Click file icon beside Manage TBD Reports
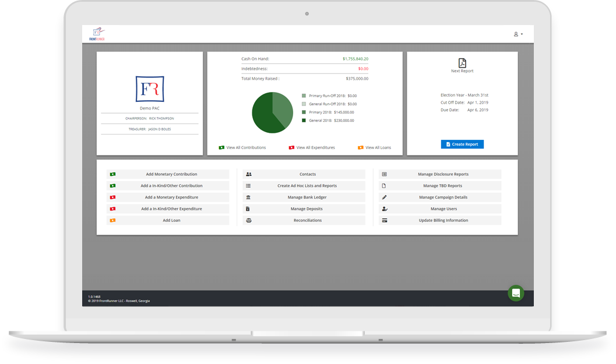This screenshot has height=364, width=616. tap(384, 186)
